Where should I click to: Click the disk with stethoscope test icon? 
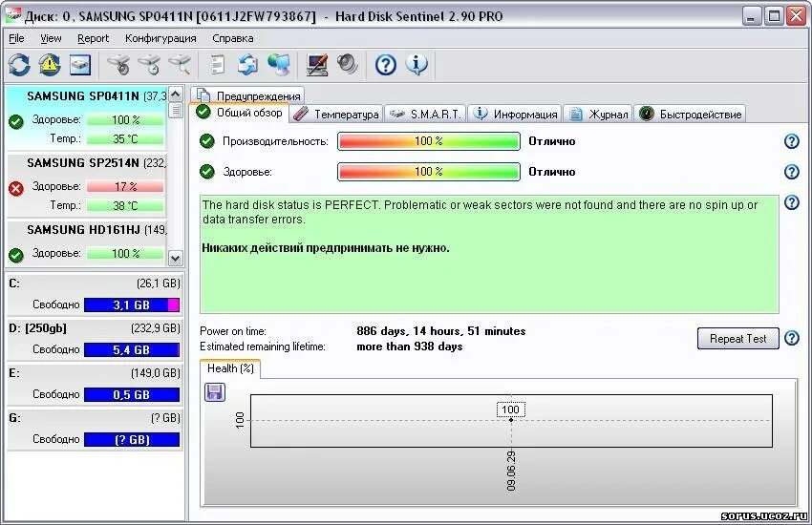[118, 65]
